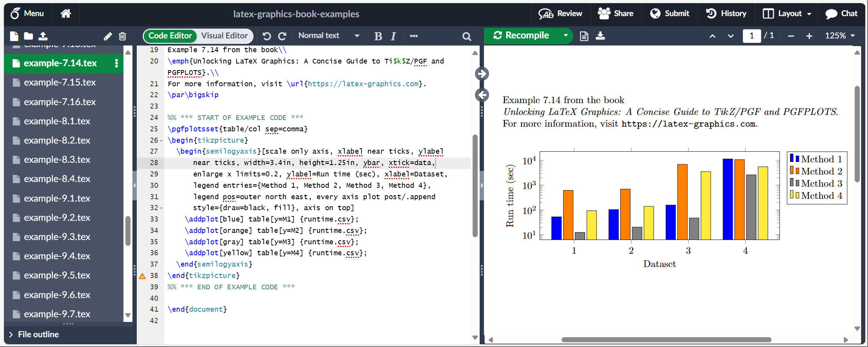Open the 125% zoom level dropdown

coord(839,36)
